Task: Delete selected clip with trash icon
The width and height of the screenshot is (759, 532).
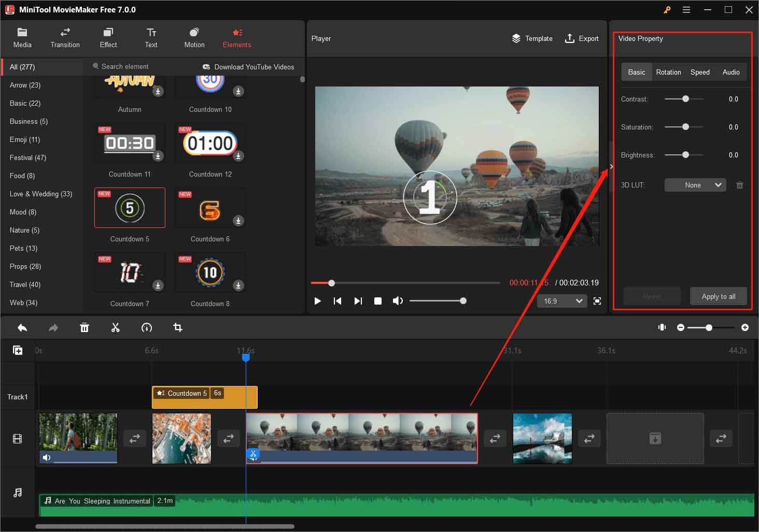Action: click(85, 327)
